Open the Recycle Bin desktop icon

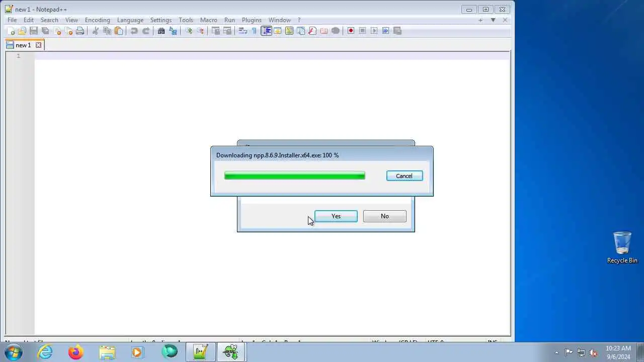point(622,247)
